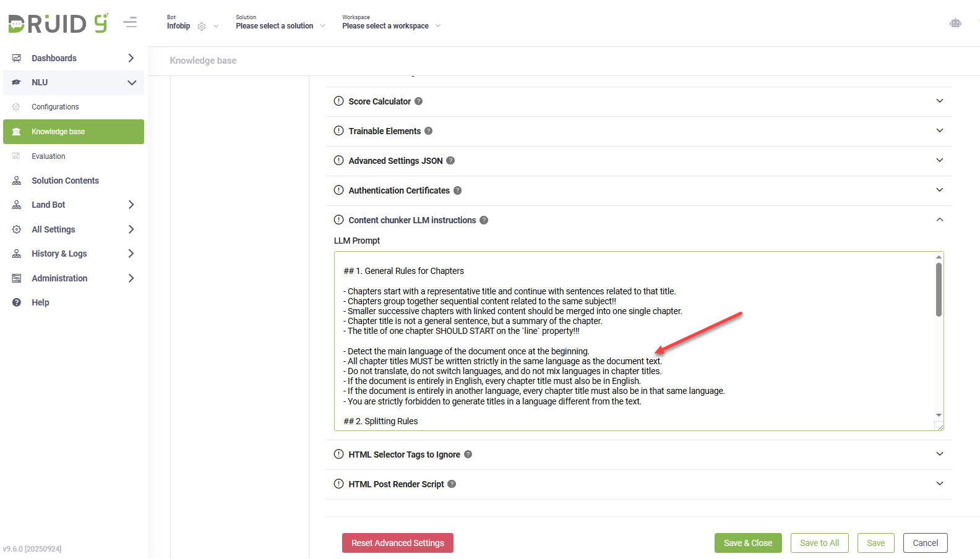Collapse Content chunker LLM instructions section
This screenshot has width=980, height=559.
click(939, 220)
